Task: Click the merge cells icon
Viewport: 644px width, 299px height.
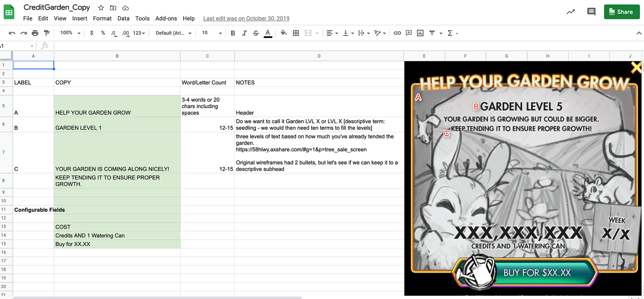Action: (308, 33)
